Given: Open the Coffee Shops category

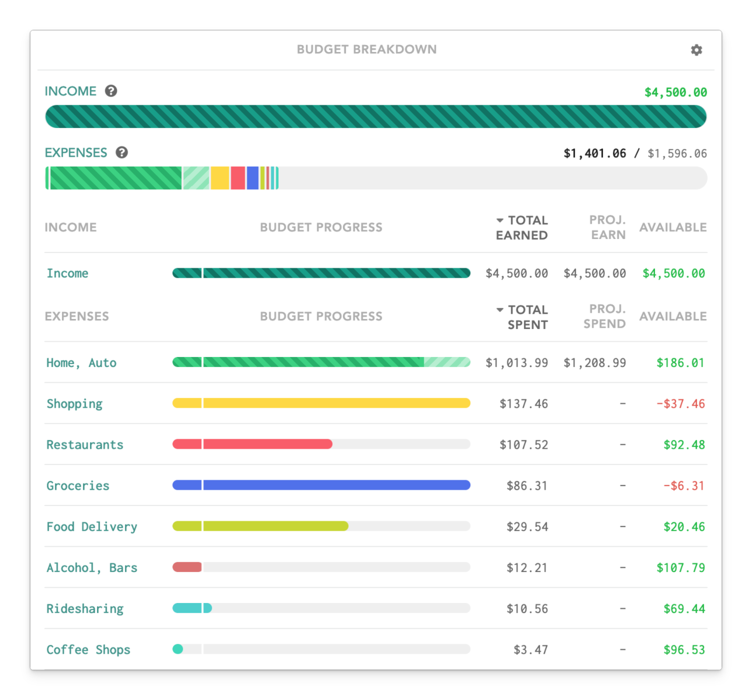Looking at the screenshot, I should [x=88, y=649].
